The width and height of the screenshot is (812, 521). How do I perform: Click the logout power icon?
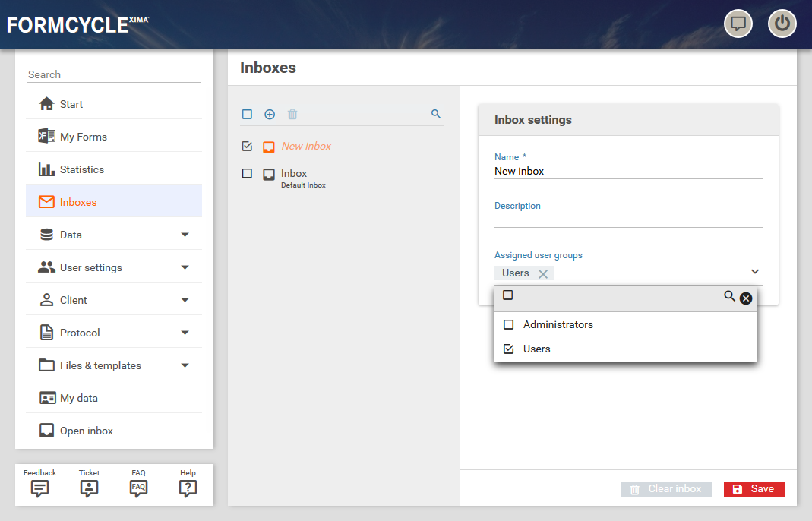coord(782,24)
